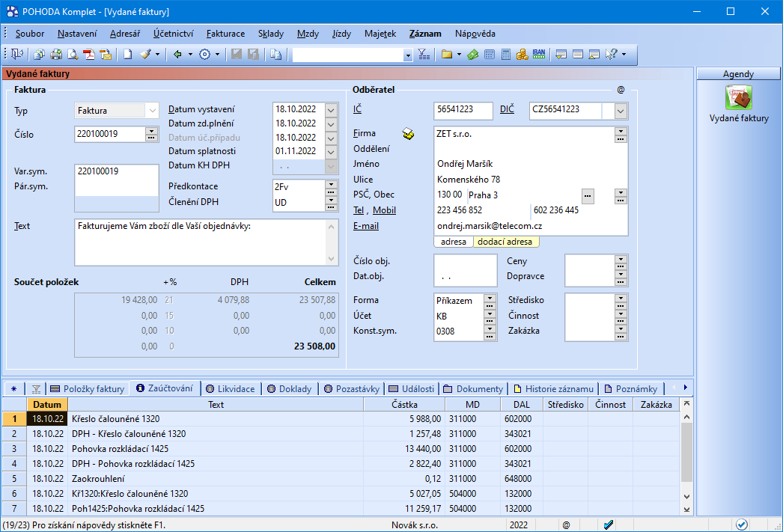Click the Var.sym. field 220100019

116,171
